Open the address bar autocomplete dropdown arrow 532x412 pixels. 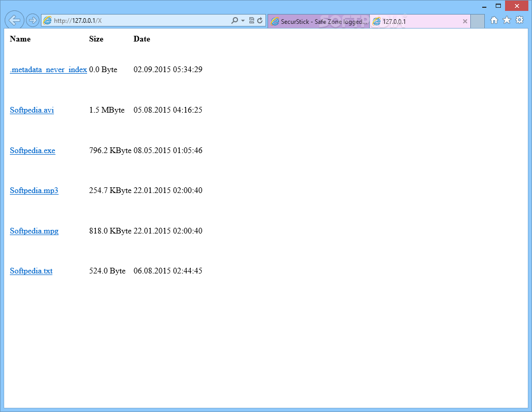243,21
